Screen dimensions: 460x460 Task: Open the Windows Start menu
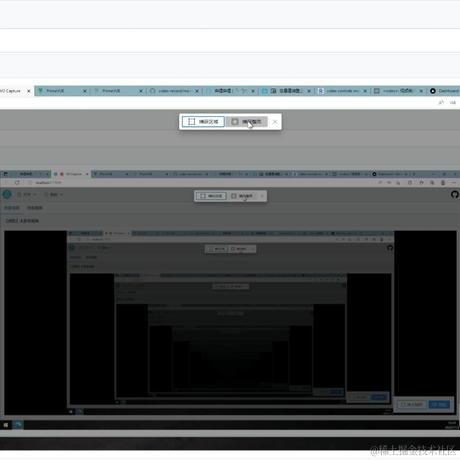tap(6, 425)
